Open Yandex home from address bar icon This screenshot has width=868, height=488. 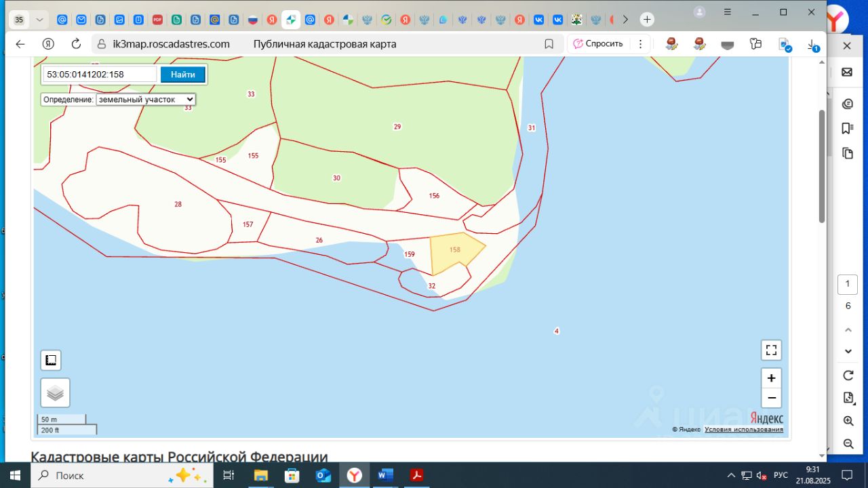48,44
